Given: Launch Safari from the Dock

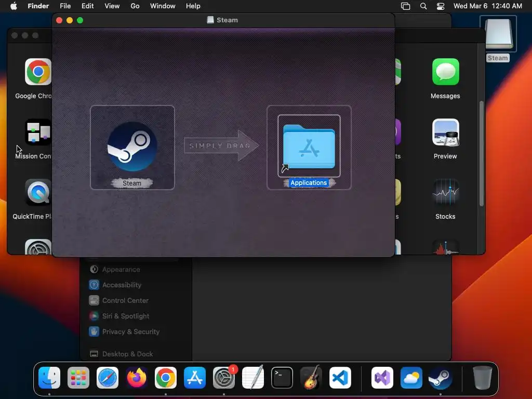Looking at the screenshot, I should (x=108, y=378).
